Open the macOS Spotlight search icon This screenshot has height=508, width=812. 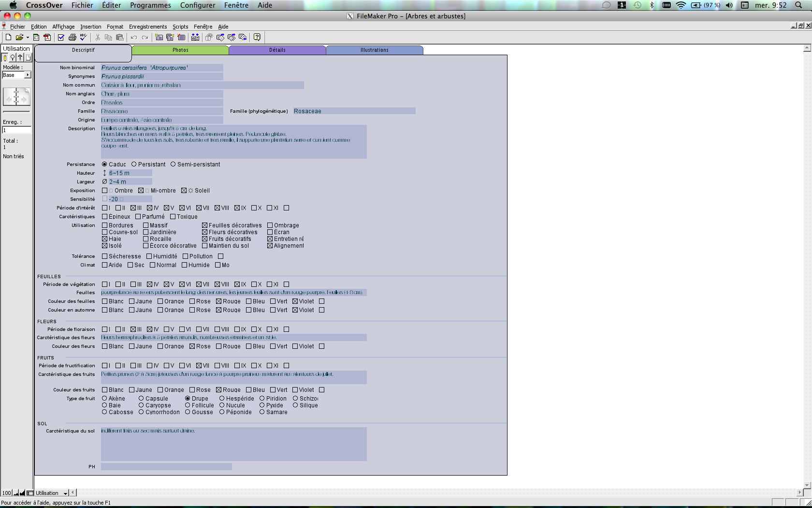click(x=799, y=5)
